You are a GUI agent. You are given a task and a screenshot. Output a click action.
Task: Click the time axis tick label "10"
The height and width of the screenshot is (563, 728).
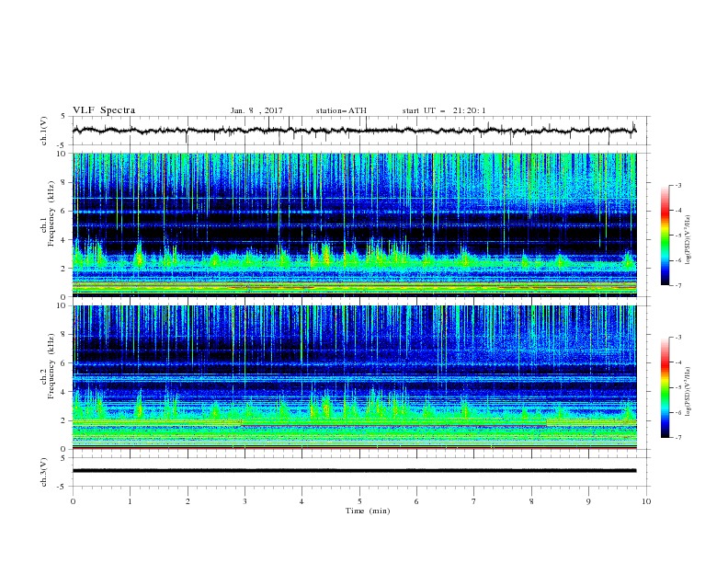[646, 501]
